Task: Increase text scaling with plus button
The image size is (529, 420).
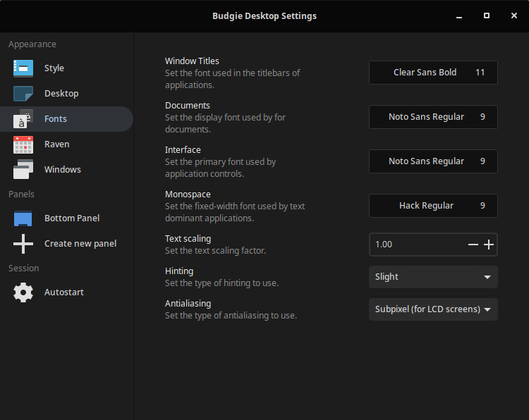Action: pyautogui.click(x=489, y=245)
